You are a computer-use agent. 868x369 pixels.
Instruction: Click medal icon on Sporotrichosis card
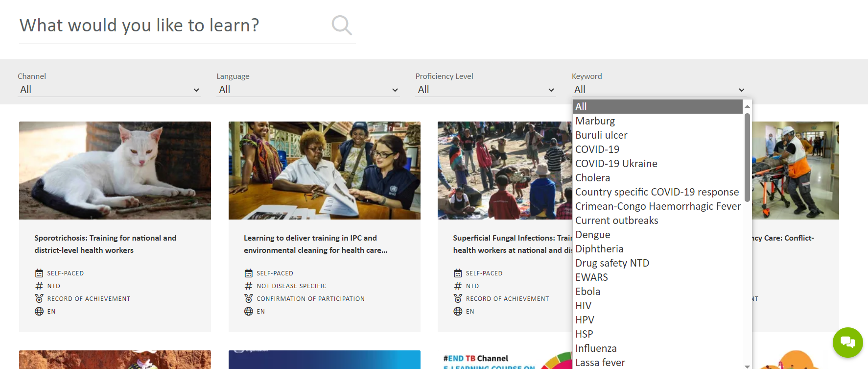39,298
